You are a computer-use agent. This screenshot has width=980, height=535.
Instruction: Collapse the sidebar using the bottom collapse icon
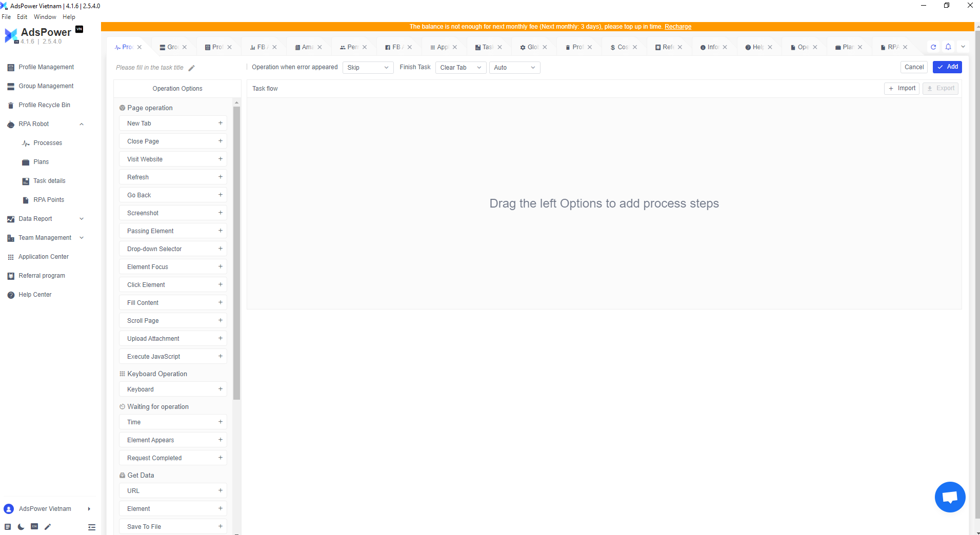click(x=91, y=527)
